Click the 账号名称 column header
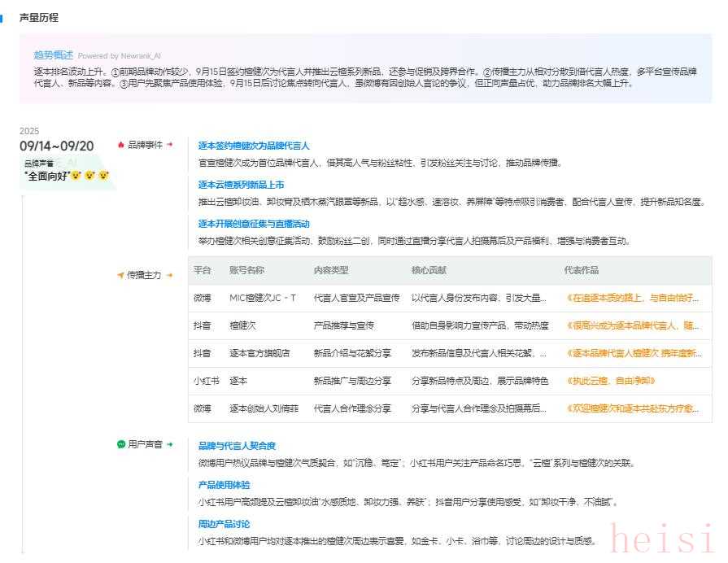The width and height of the screenshot is (728, 563). click(246, 270)
